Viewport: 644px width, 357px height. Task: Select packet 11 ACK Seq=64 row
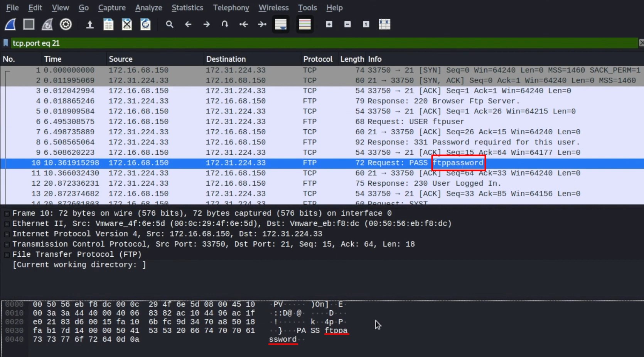[x=322, y=173]
